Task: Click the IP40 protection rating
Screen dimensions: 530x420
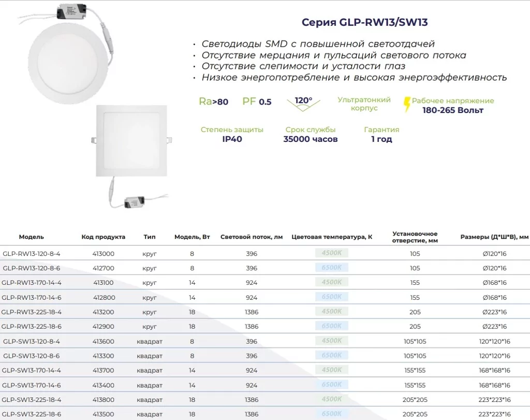Action: 232,139
